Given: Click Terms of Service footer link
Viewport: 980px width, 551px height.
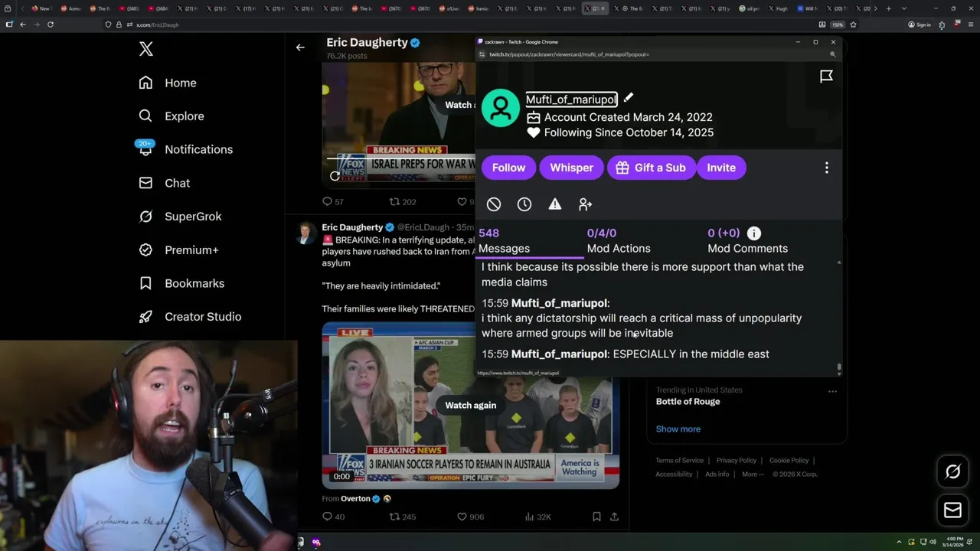Looking at the screenshot, I should pos(679,461).
